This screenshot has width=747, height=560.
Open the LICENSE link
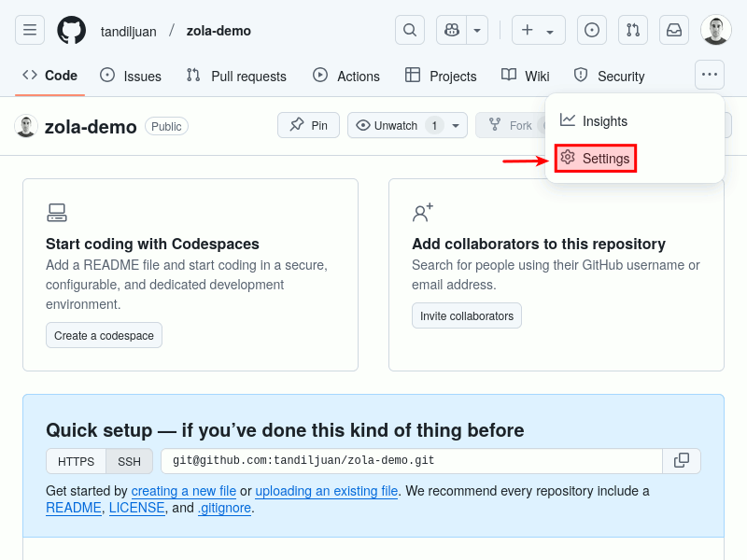point(136,508)
